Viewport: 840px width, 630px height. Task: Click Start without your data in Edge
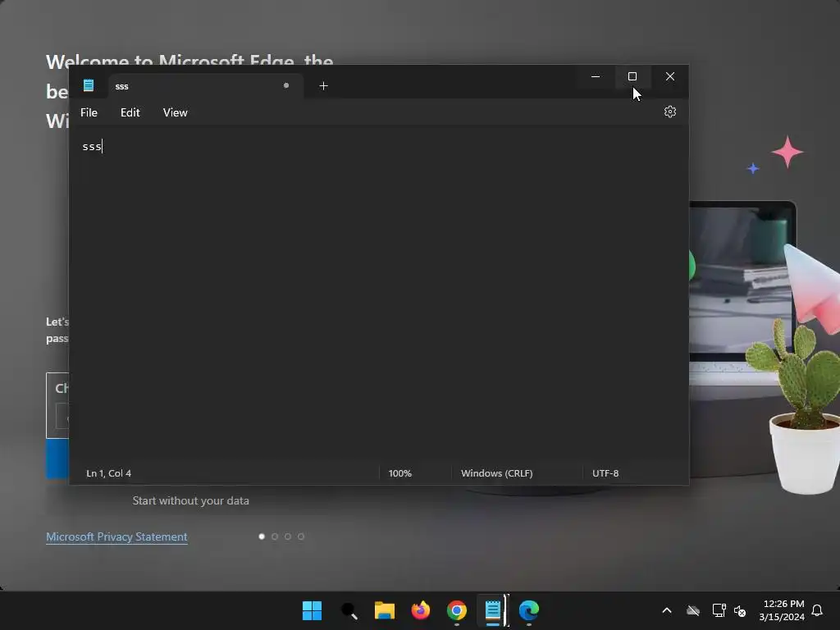pyautogui.click(x=190, y=501)
